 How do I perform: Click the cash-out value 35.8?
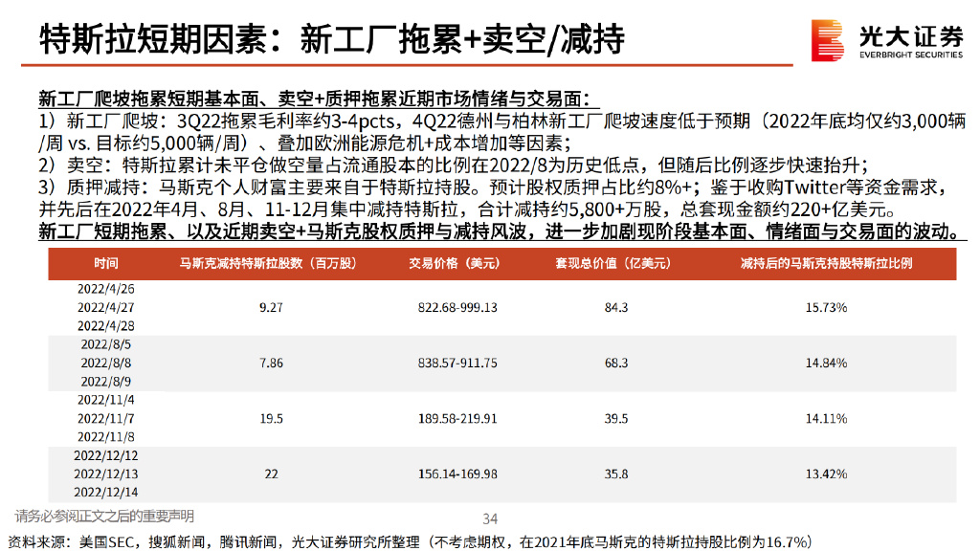616,474
